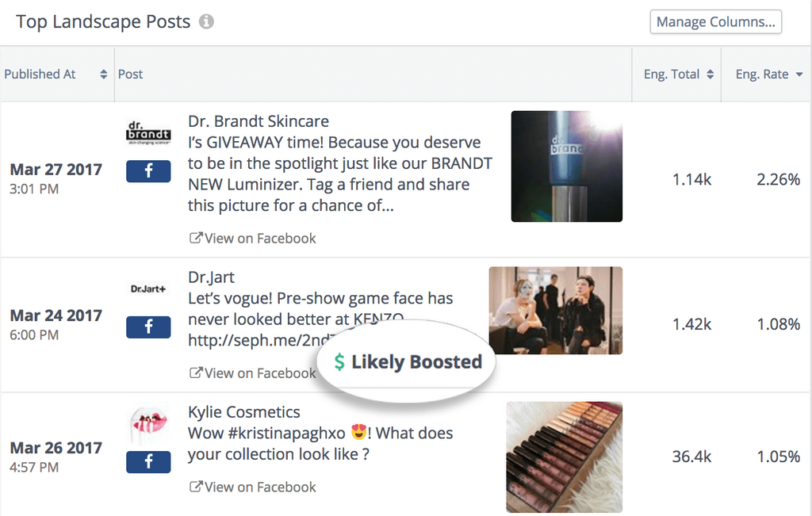812x516 pixels.
Task: Click the Dr. Brandt brand logo
Action: point(148,132)
